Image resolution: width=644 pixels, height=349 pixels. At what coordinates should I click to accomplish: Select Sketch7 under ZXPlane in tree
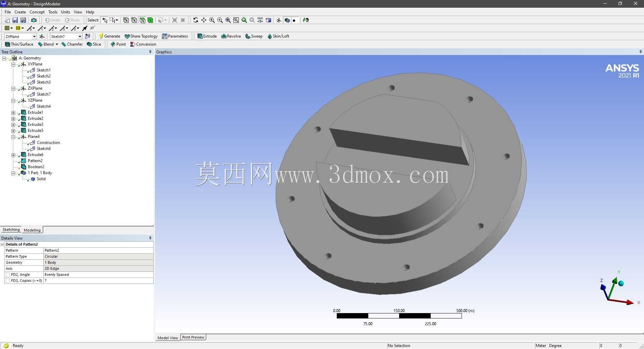[44, 94]
